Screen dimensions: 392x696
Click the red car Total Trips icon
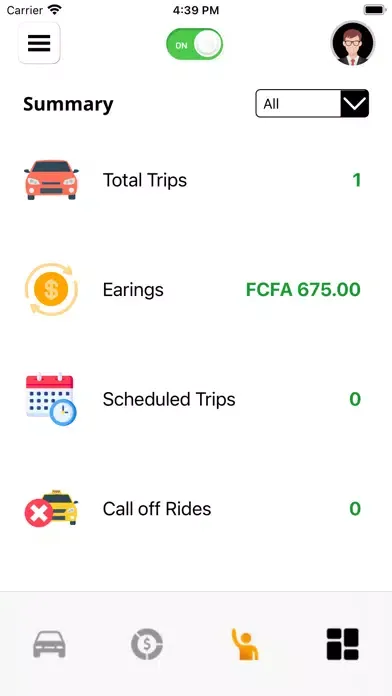(x=51, y=180)
